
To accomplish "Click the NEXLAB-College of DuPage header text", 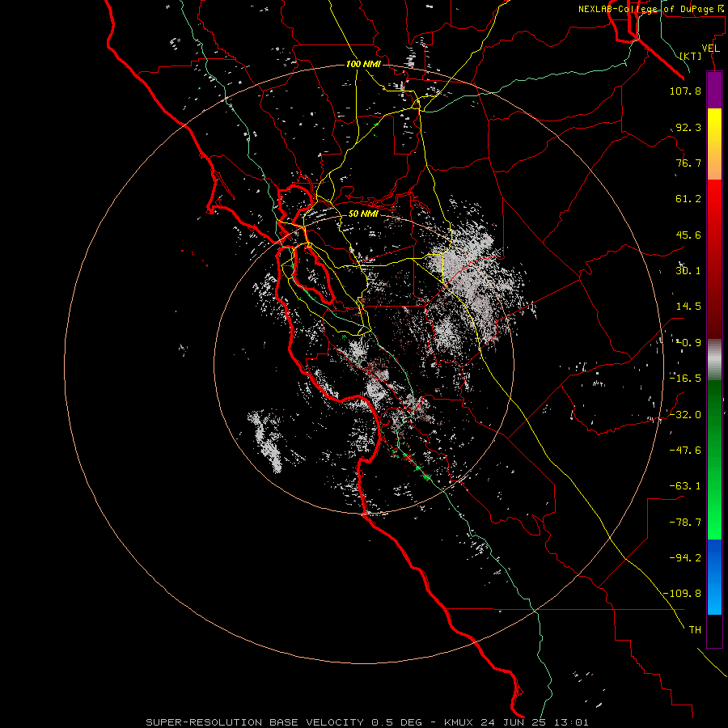I will tap(650, 9).
